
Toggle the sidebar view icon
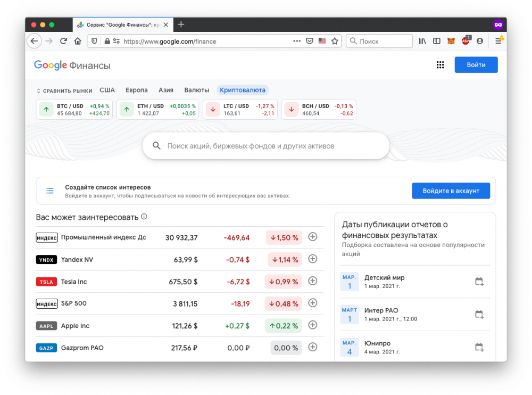[437, 41]
